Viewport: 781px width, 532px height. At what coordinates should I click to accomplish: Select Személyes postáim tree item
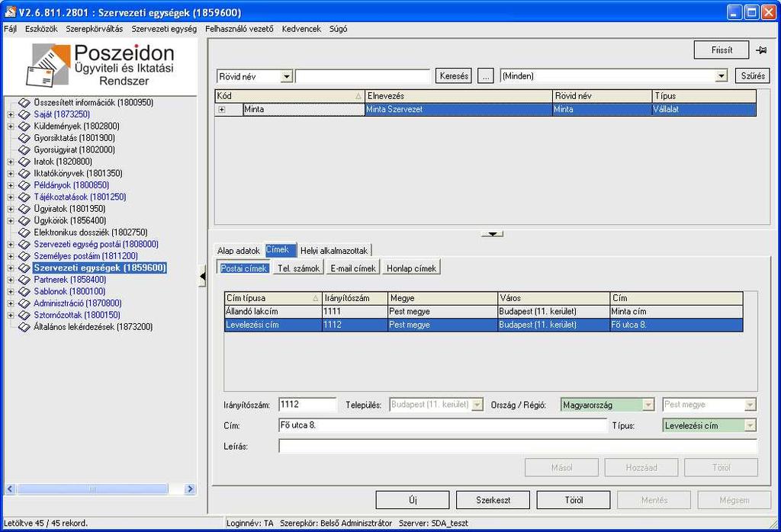(x=85, y=256)
